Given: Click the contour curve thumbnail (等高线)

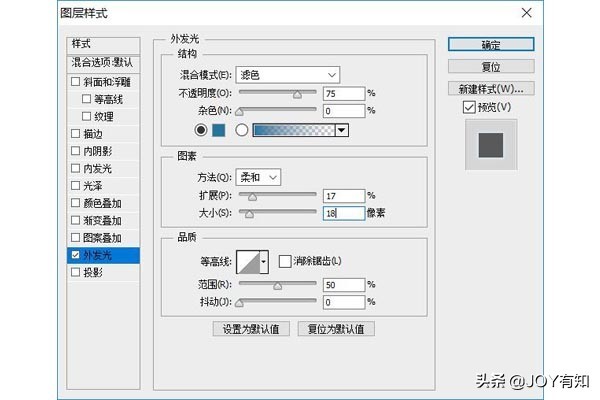Looking at the screenshot, I should pyautogui.click(x=247, y=262).
